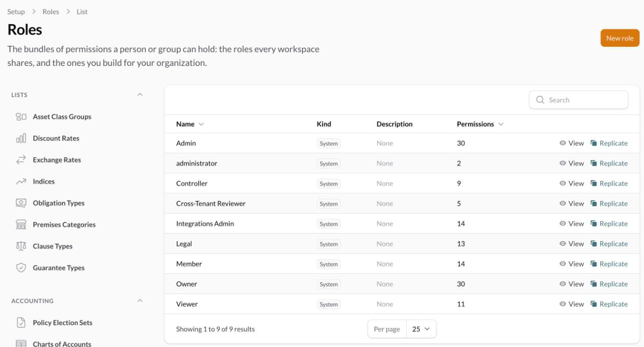Click the Indices trending line icon
Image resolution: width=644 pixels, height=347 pixels.
point(21,182)
